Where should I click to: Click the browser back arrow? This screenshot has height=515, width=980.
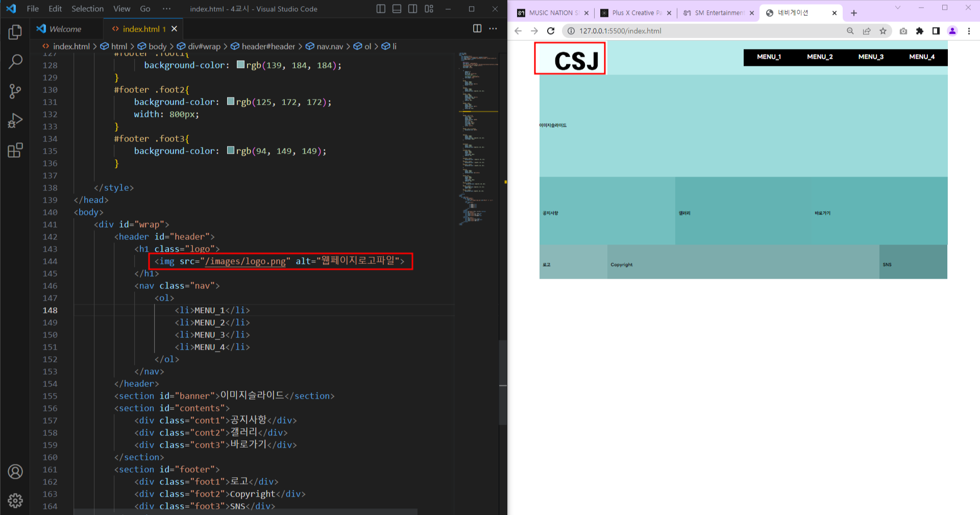518,31
